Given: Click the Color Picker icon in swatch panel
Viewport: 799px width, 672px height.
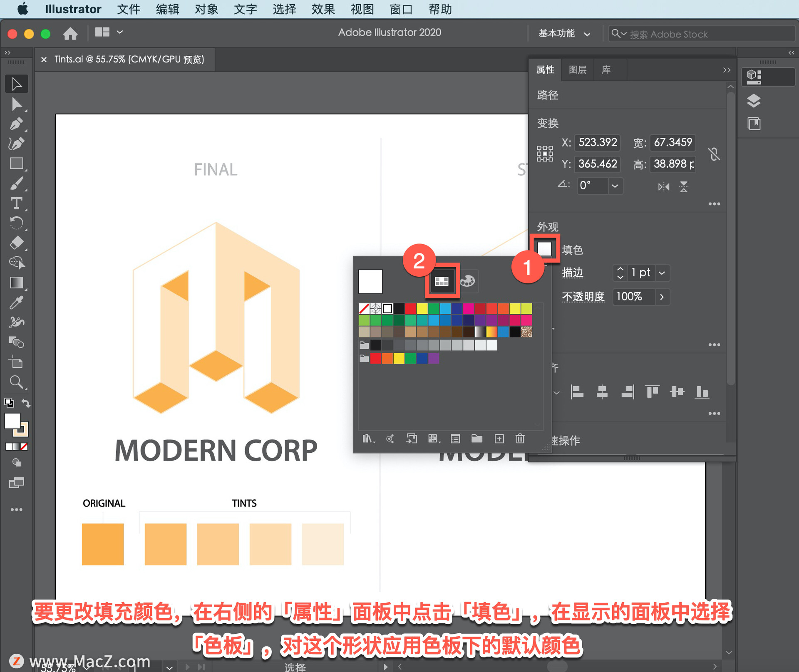Looking at the screenshot, I should [469, 282].
